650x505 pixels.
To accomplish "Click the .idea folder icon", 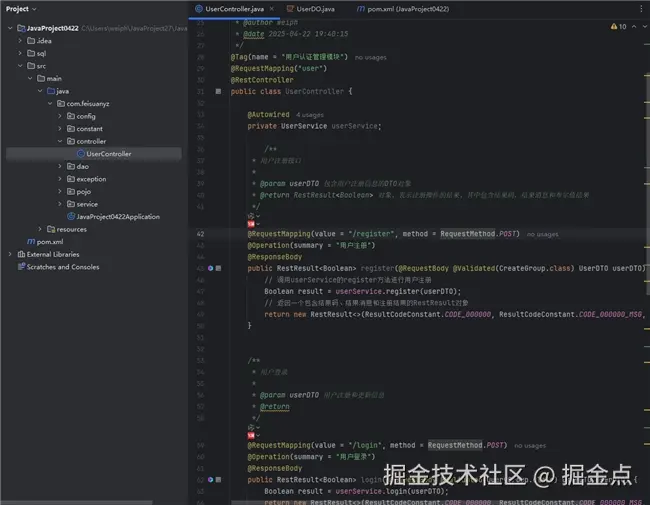I will [x=31, y=41].
